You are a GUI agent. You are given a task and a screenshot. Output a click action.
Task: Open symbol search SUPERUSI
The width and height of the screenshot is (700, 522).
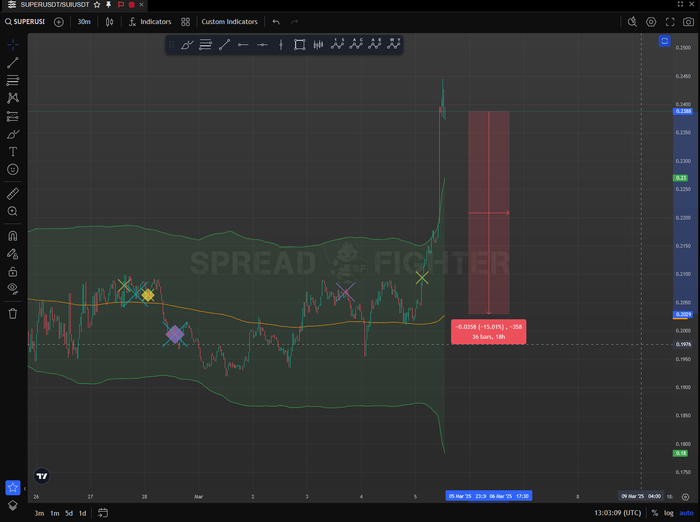point(25,21)
